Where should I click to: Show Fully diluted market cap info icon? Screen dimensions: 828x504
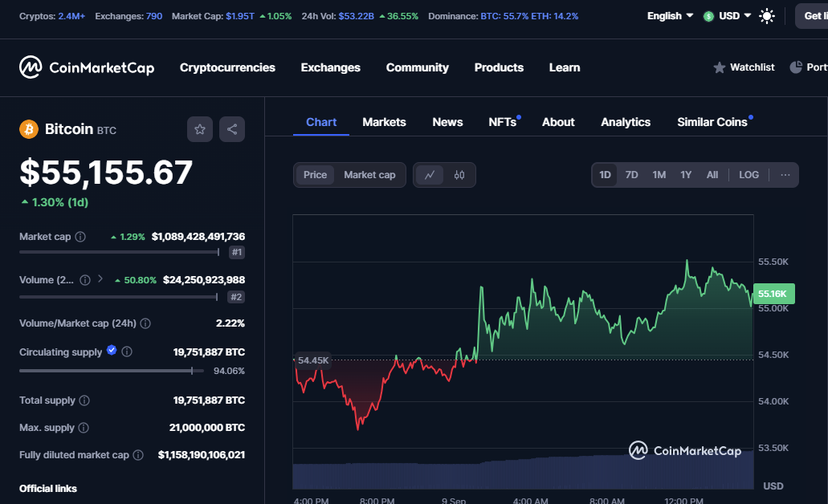pyautogui.click(x=138, y=455)
